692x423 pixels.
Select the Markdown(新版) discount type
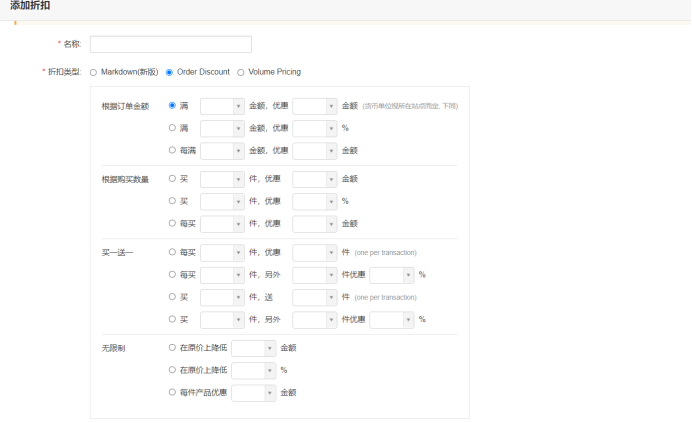tap(93, 72)
